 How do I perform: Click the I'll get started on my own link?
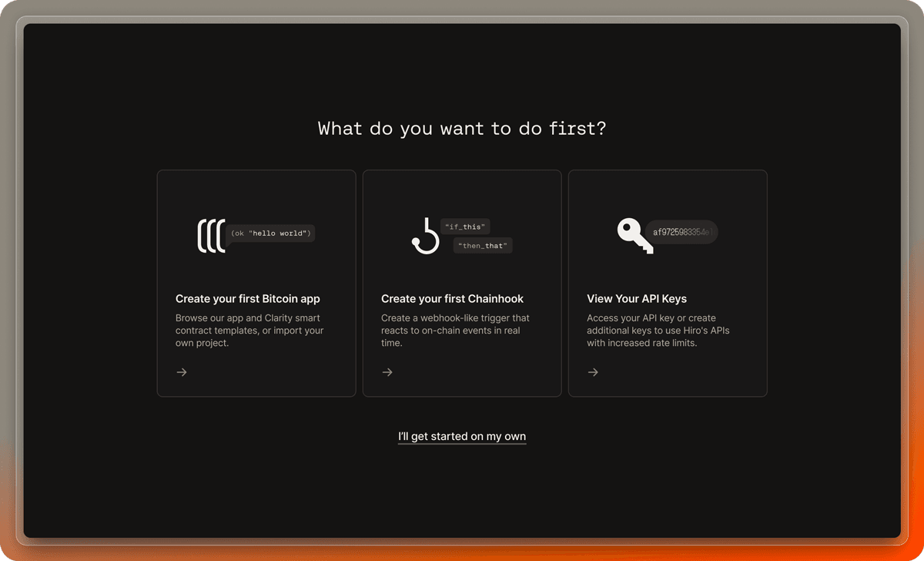[x=462, y=436]
